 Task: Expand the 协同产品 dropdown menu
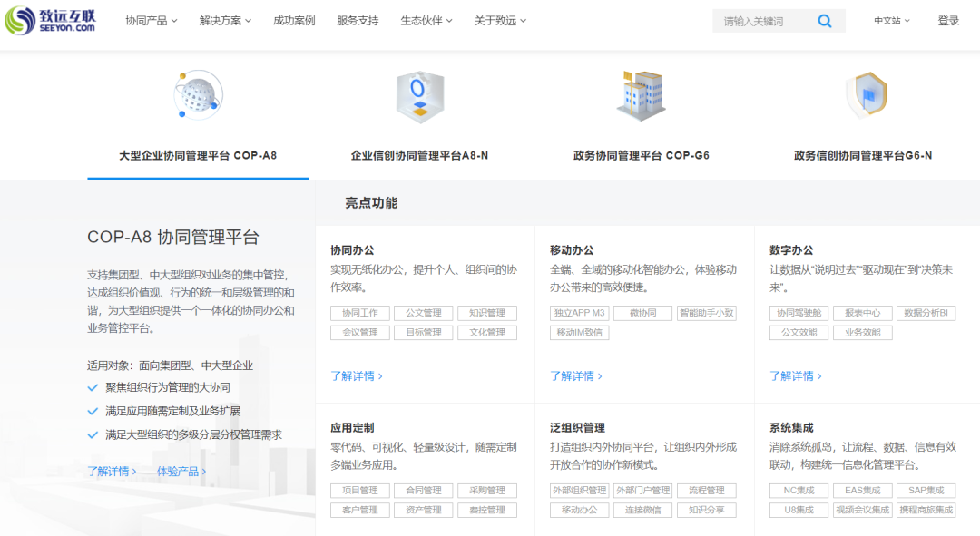click(152, 21)
